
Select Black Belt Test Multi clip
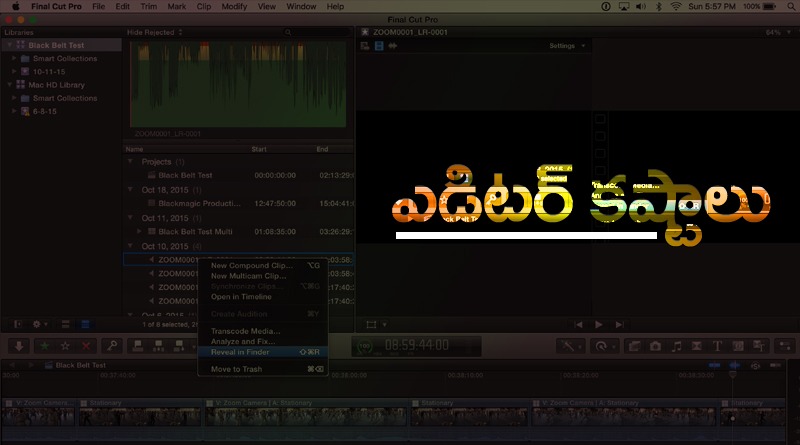195,231
